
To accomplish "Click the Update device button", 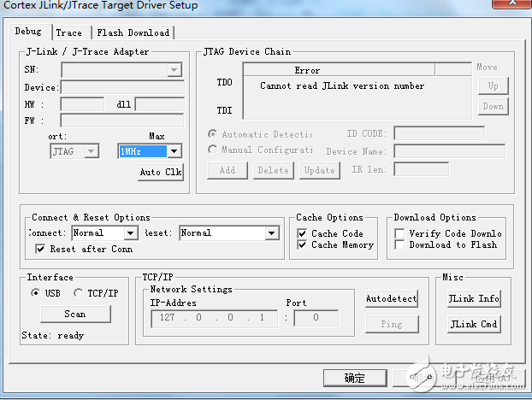I will 320,170.
